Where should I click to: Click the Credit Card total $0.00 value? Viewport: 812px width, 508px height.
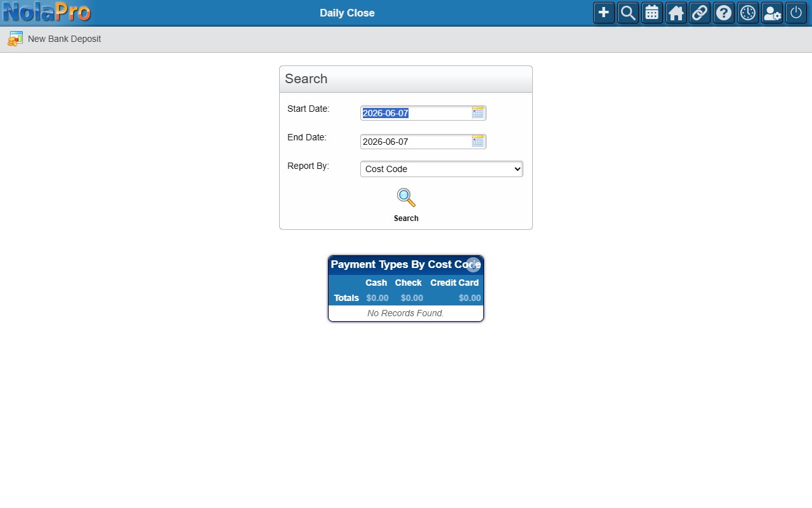(469, 298)
